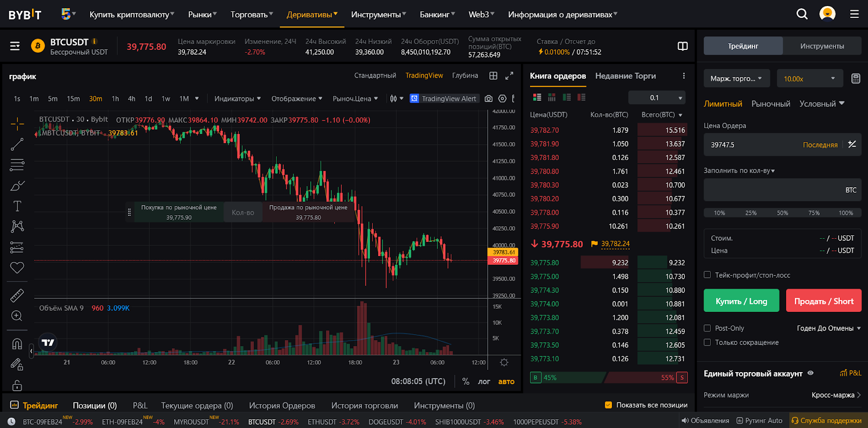Toggle best price icon next to 'Последняя'
Screen dimensions: 868x428
coord(852,144)
